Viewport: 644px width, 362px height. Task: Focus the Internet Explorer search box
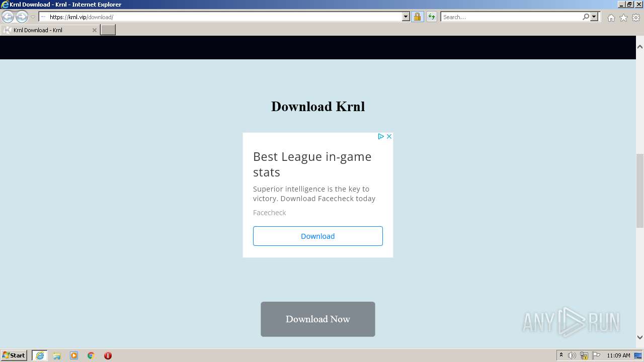click(x=511, y=17)
